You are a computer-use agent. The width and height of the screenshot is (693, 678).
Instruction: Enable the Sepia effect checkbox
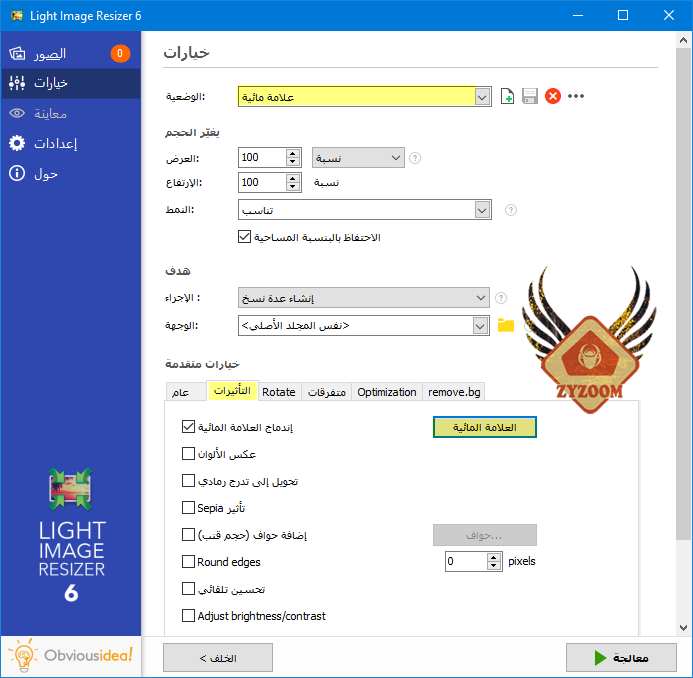click(x=188, y=508)
